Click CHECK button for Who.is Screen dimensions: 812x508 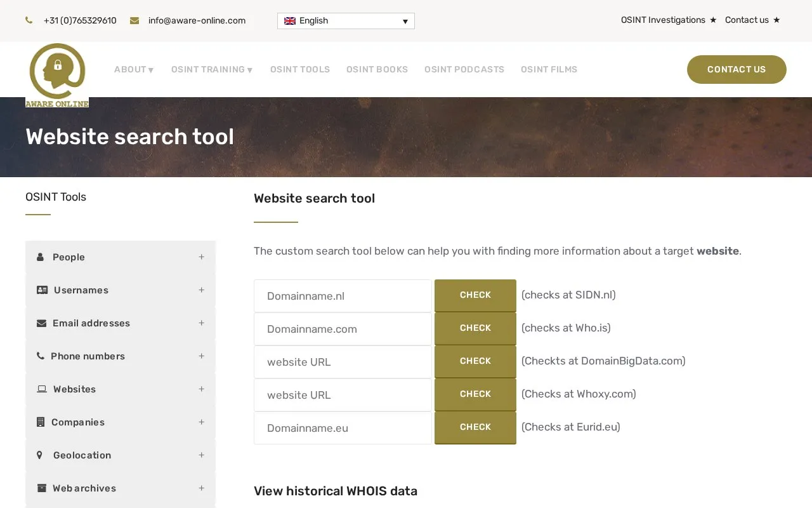click(x=475, y=328)
